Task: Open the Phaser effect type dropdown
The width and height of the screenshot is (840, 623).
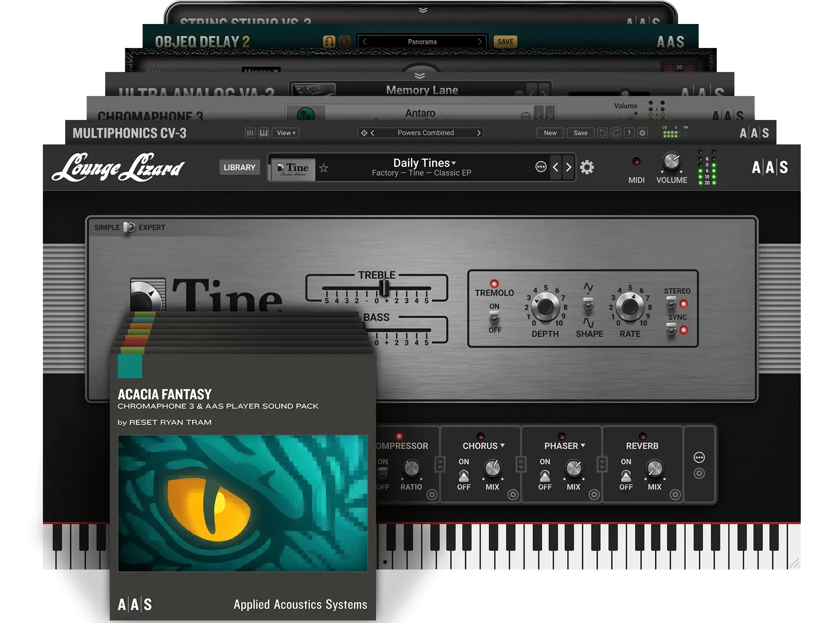Action: pyautogui.click(x=565, y=446)
